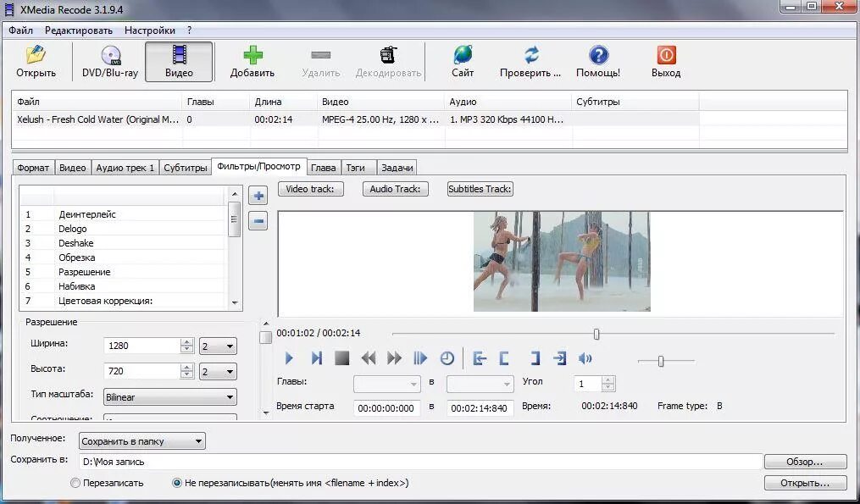This screenshot has height=504, width=860.
Task: Click the Audio Track: button
Action: coord(395,189)
